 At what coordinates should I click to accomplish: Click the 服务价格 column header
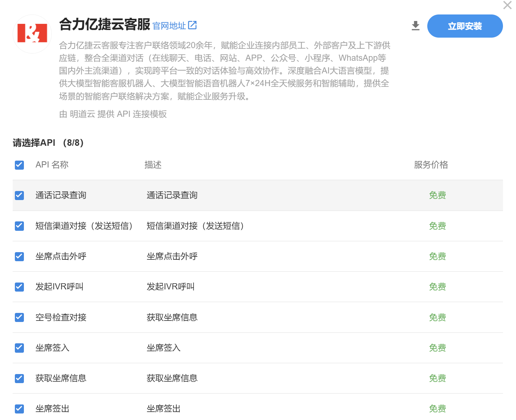431,165
